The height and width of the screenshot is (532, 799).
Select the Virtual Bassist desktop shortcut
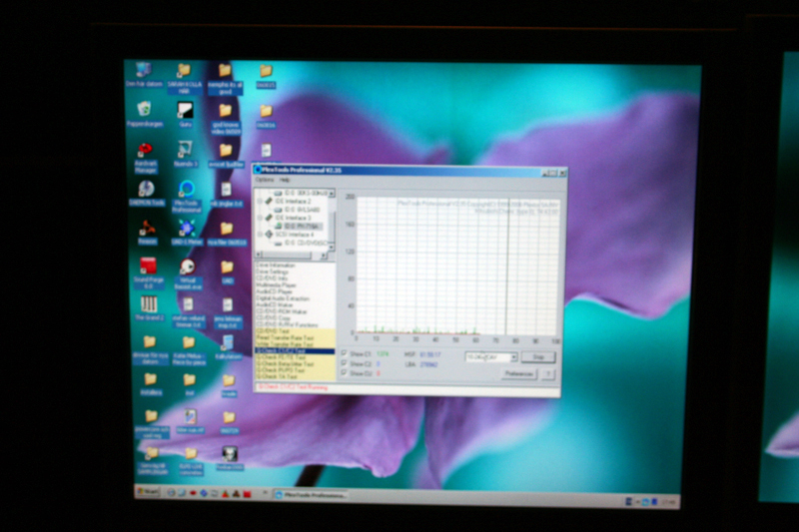(188, 274)
